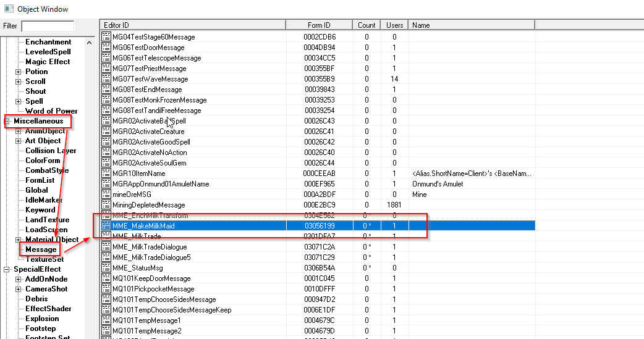Collapse the SpecialEffect category
The height and width of the screenshot is (339, 644).
tap(7, 269)
